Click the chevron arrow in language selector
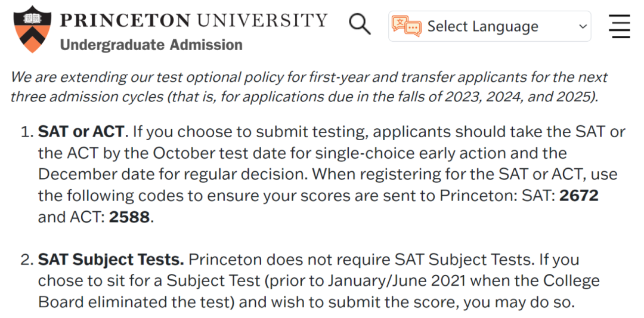 [583, 27]
